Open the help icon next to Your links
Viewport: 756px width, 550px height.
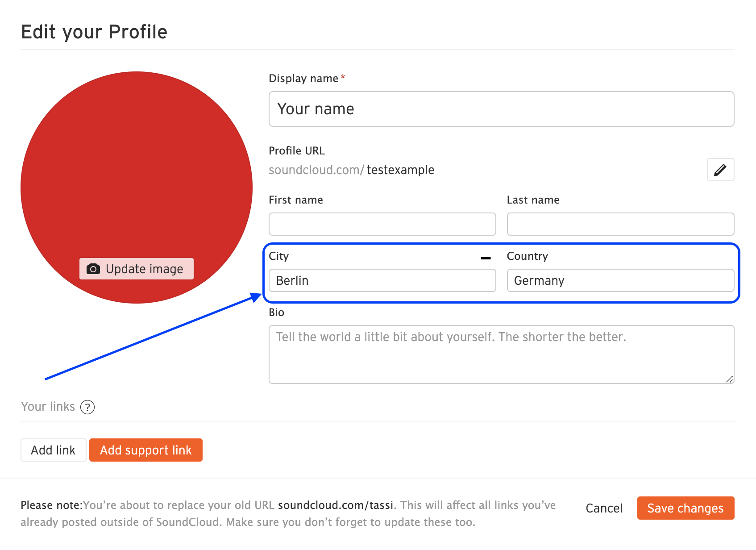[88, 407]
